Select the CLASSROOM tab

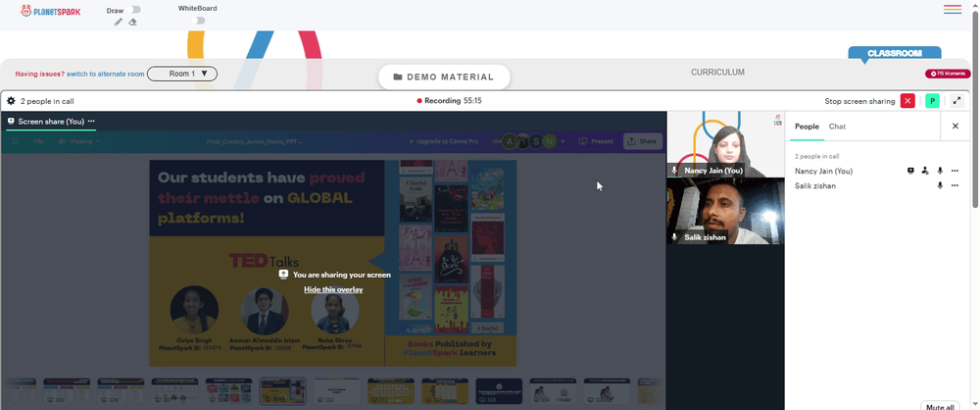(895, 53)
